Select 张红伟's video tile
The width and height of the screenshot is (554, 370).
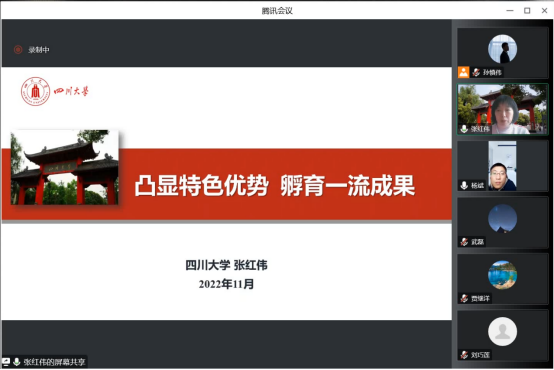[502, 109]
